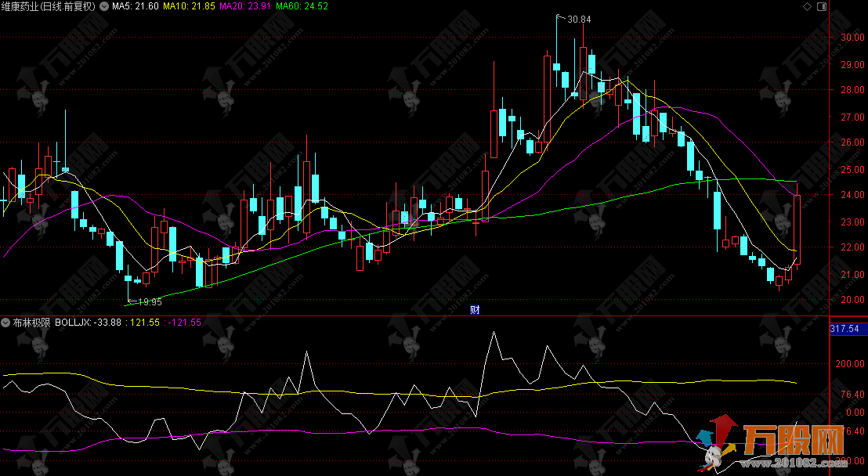Click the diamond marker icon at top right

(x=808, y=6)
